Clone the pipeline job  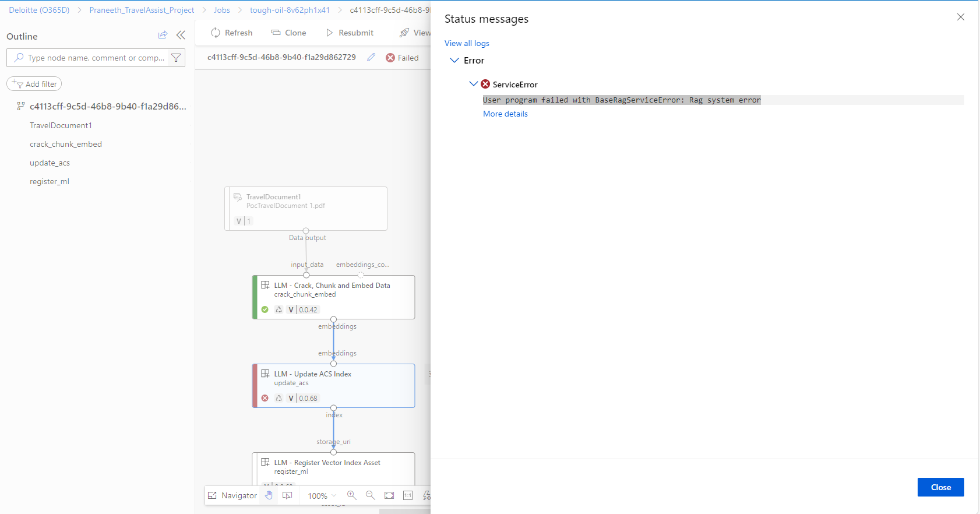288,33
